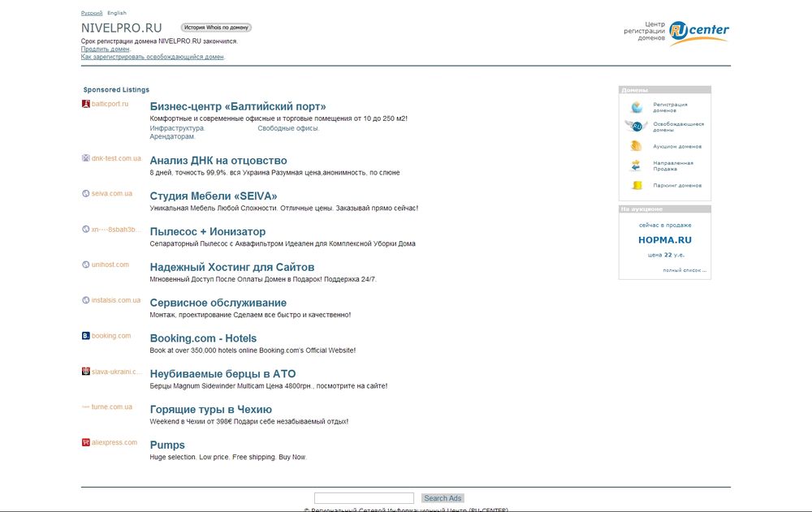The width and height of the screenshot is (812, 512).
Task: Click the slava-ukraini favicon icon
Action: (x=86, y=372)
